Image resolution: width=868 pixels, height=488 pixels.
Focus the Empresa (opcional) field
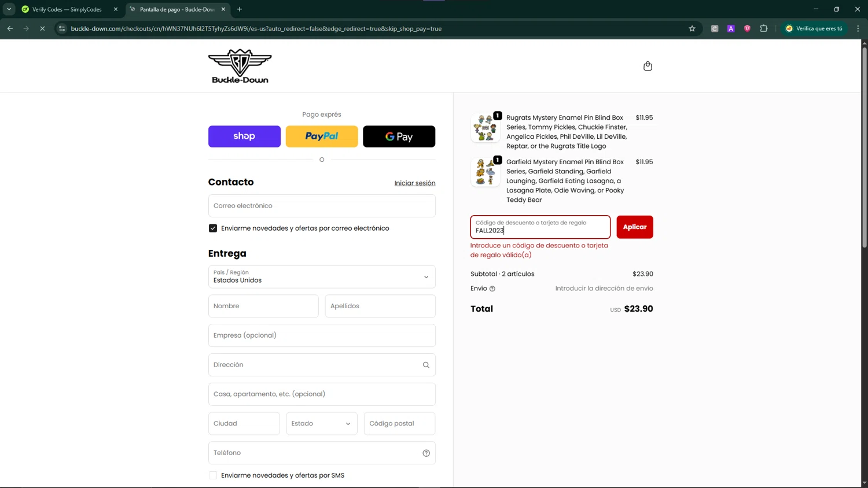click(x=322, y=335)
